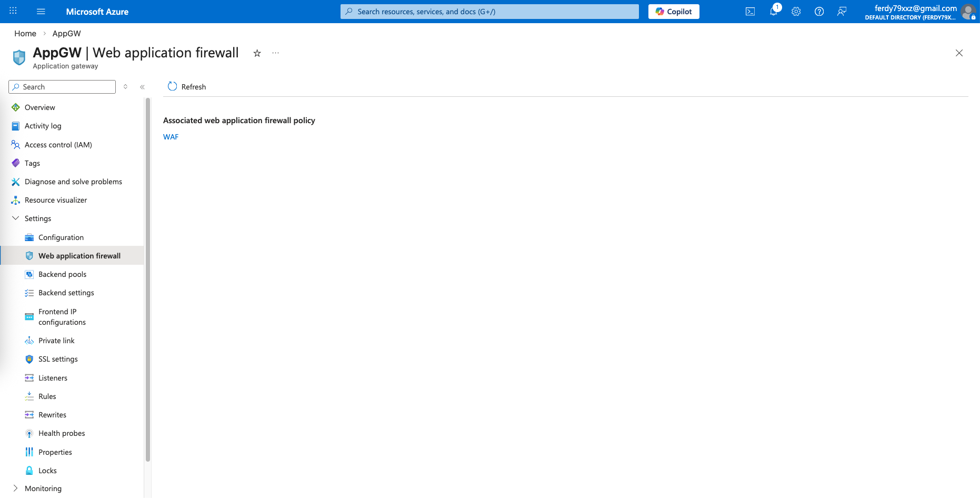The height and width of the screenshot is (499, 980).
Task: Open the feedback icon in header
Action: click(842, 12)
